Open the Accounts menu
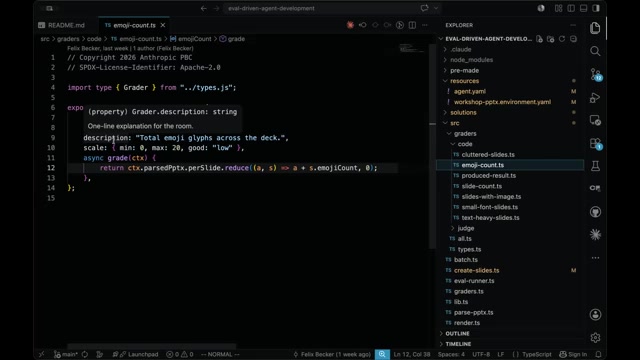 click(595, 314)
